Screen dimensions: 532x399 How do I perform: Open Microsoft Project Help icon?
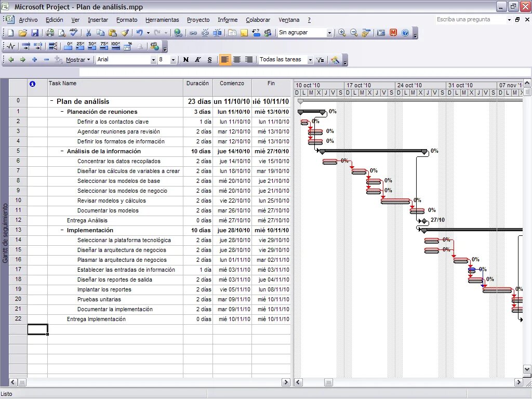[405, 33]
